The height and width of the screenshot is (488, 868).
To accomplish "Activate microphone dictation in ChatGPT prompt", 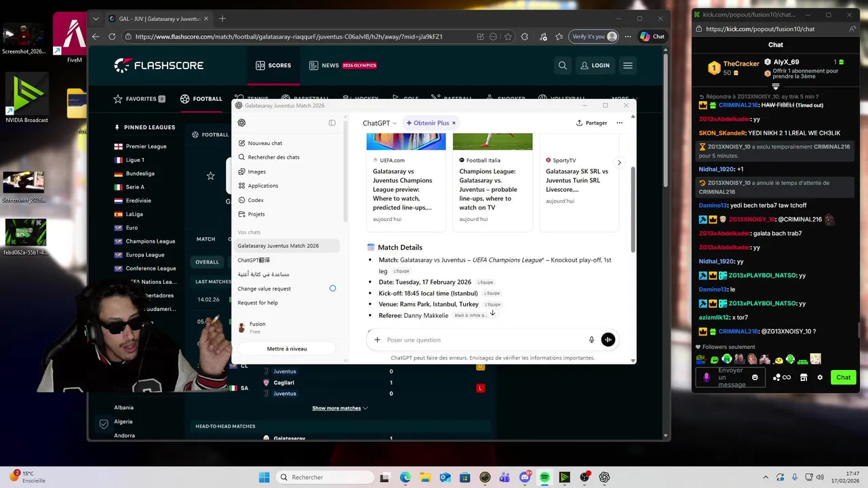I will point(591,340).
